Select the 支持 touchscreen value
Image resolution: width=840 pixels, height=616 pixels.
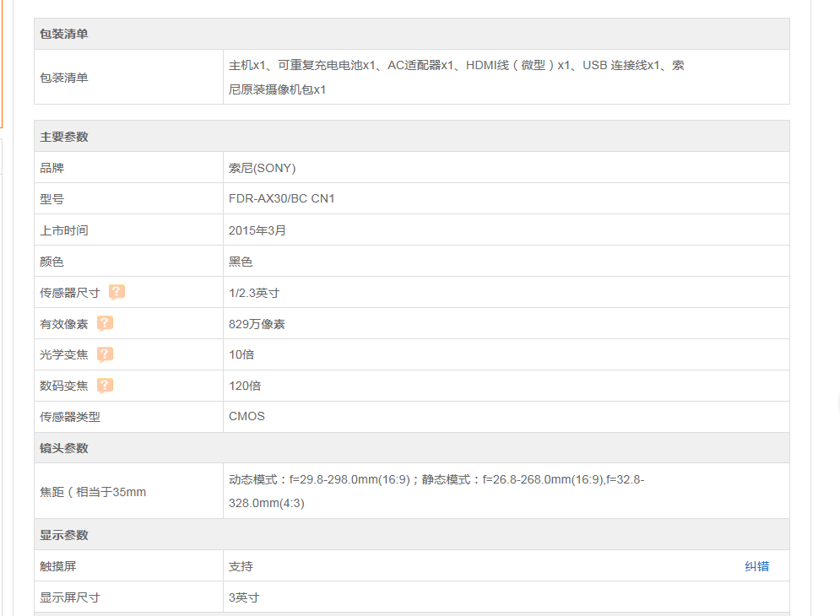click(241, 566)
